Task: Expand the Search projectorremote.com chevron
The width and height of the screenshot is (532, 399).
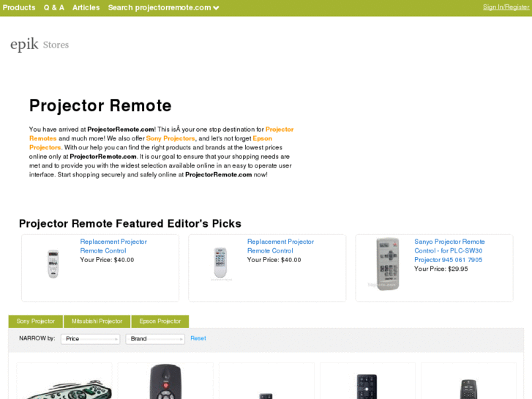Action: [x=216, y=8]
